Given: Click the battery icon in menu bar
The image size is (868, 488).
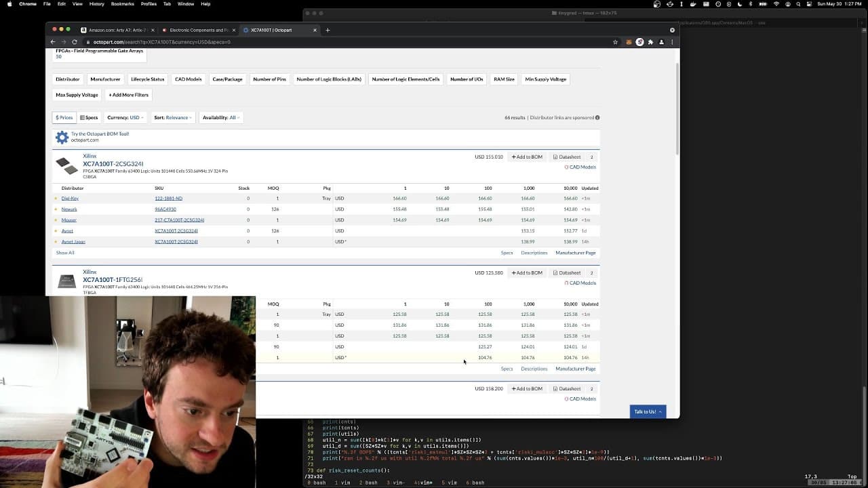Looking at the screenshot, I should (764, 4).
